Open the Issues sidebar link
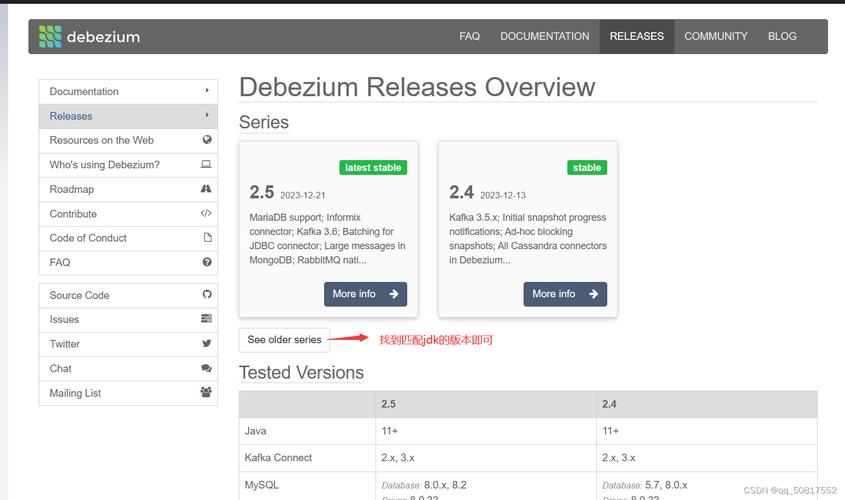The height and width of the screenshot is (500, 845). 128,320
